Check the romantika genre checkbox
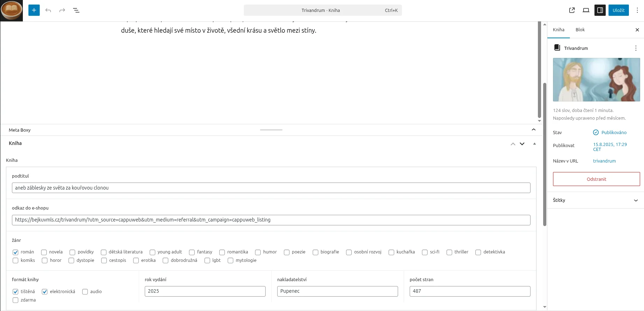This screenshot has width=644, height=311. coord(222,252)
